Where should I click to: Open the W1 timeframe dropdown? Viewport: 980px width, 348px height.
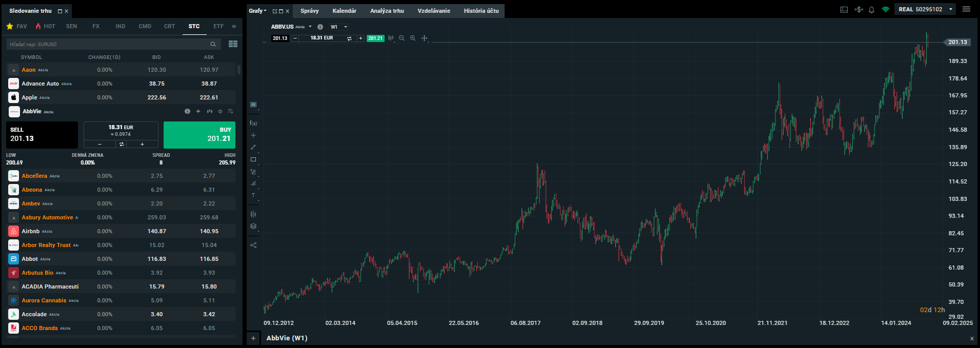click(339, 27)
